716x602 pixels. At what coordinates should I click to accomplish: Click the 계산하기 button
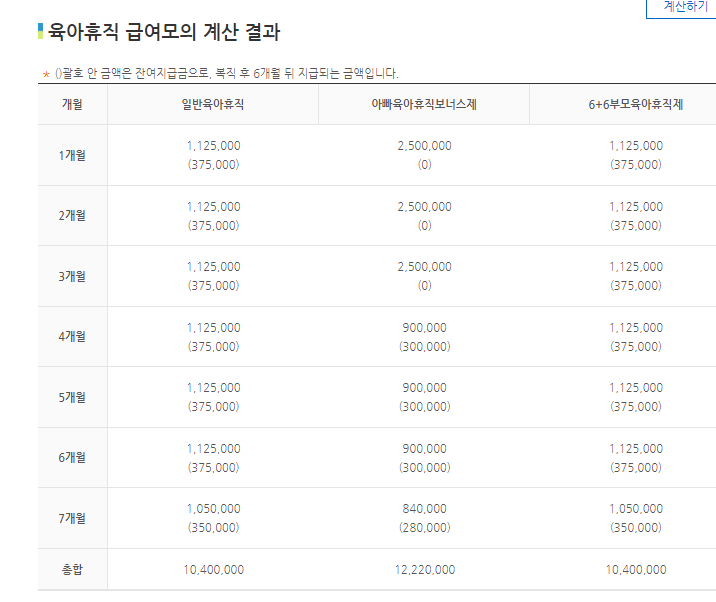point(681,7)
